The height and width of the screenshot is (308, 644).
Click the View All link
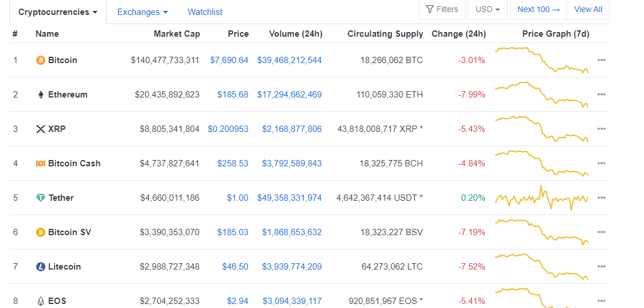pos(588,9)
